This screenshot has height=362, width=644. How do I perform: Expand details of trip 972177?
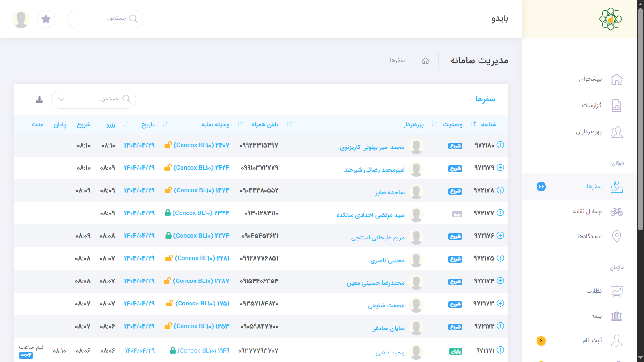tap(500, 213)
